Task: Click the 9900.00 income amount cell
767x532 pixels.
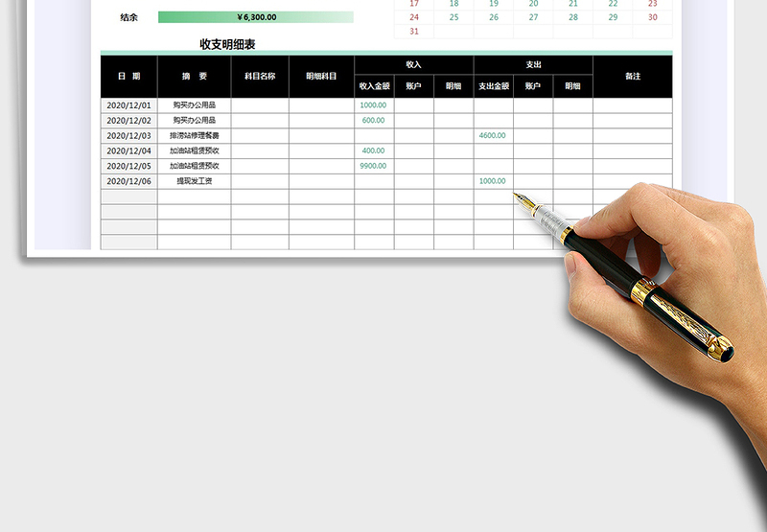Action: pyautogui.click(x=374, y=166)
